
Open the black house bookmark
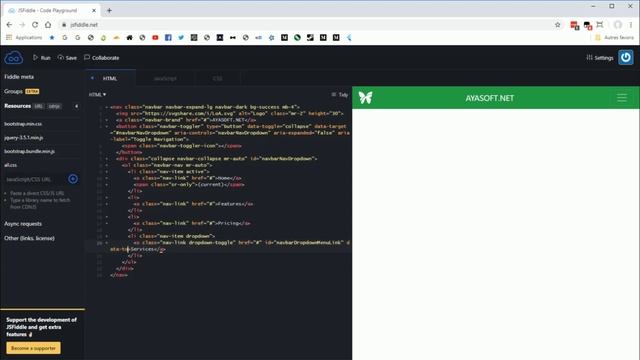[129, 38]
